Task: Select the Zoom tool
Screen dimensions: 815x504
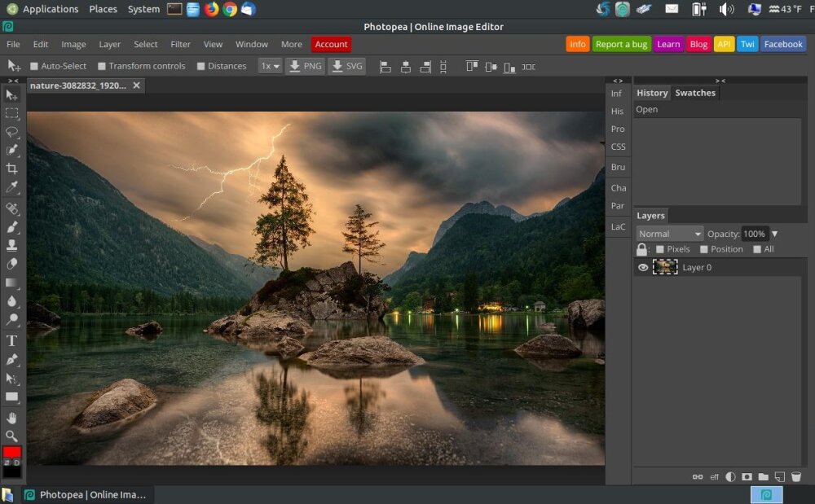Action: click(11, 436)
